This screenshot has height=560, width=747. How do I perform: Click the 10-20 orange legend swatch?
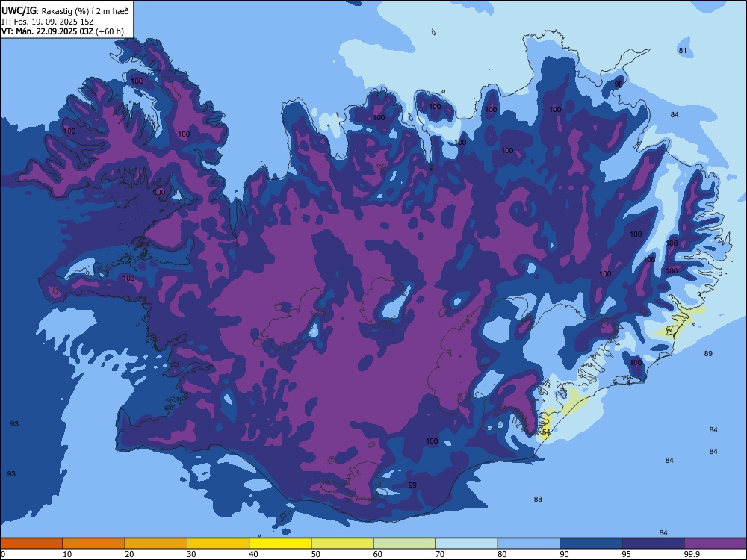(94, 544)
